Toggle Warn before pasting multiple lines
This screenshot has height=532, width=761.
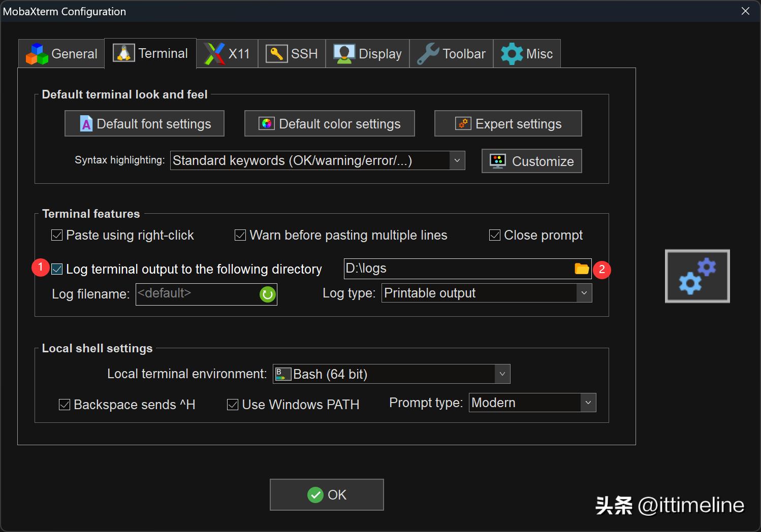[240, 236]
